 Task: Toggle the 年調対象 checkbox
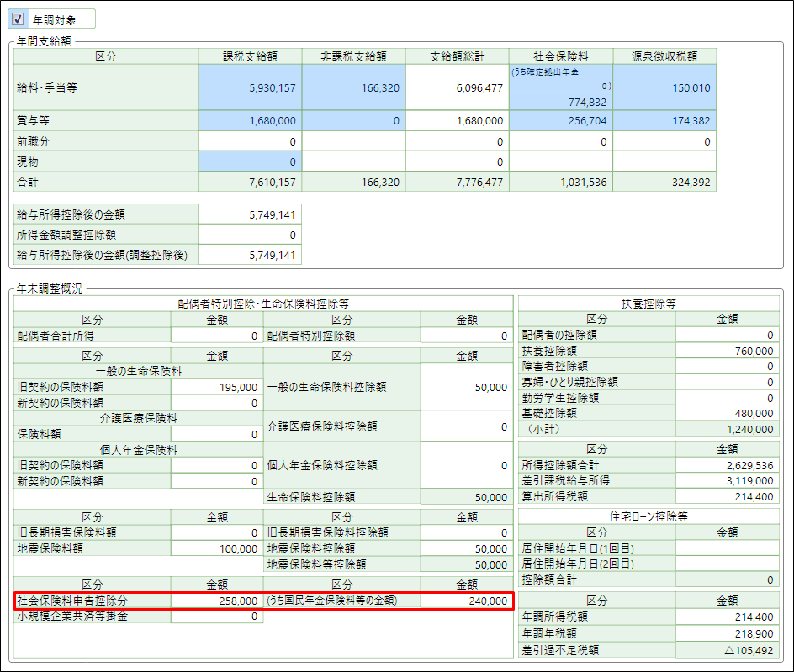pyautogui.click(x=19, y=19)
